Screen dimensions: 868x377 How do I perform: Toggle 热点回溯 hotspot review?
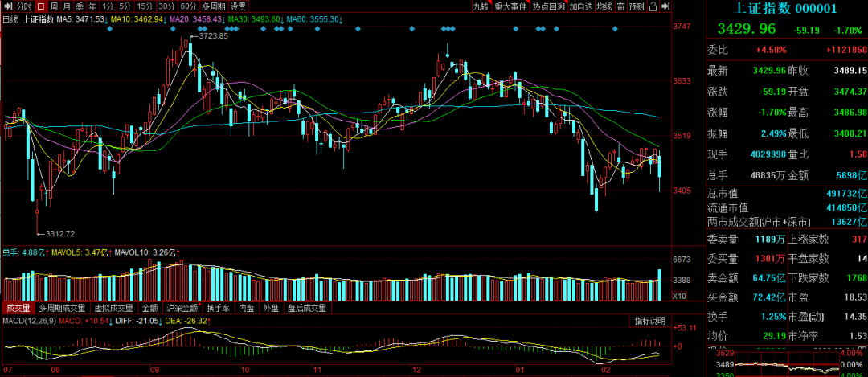tap(548, 6)
